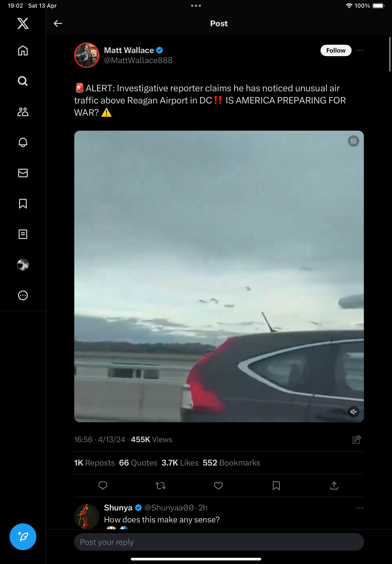
Task: Focus the Post your reply field
Action: (x=219, y=542)
